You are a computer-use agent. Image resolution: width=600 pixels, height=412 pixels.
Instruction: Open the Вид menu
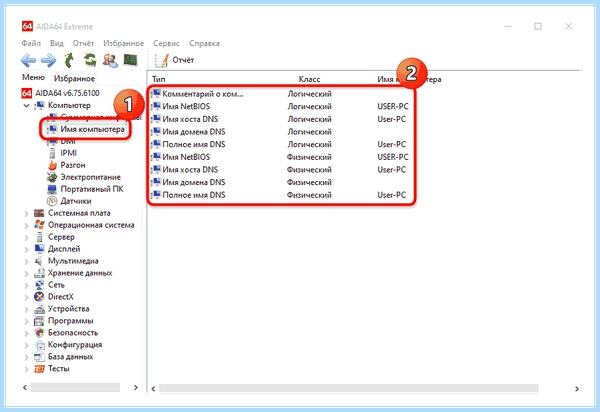(x=57, y=43)
